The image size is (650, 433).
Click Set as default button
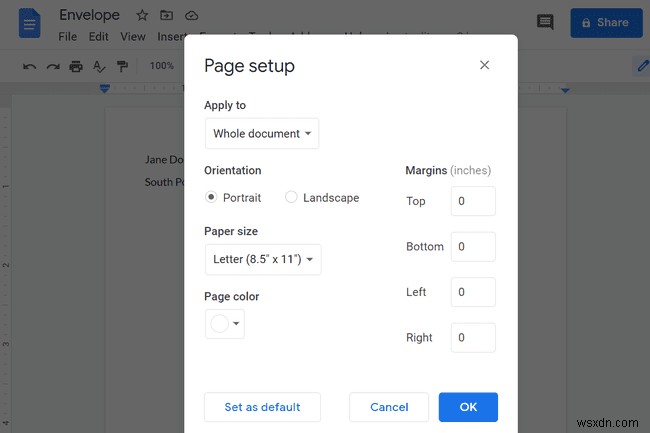coord(262,407)
